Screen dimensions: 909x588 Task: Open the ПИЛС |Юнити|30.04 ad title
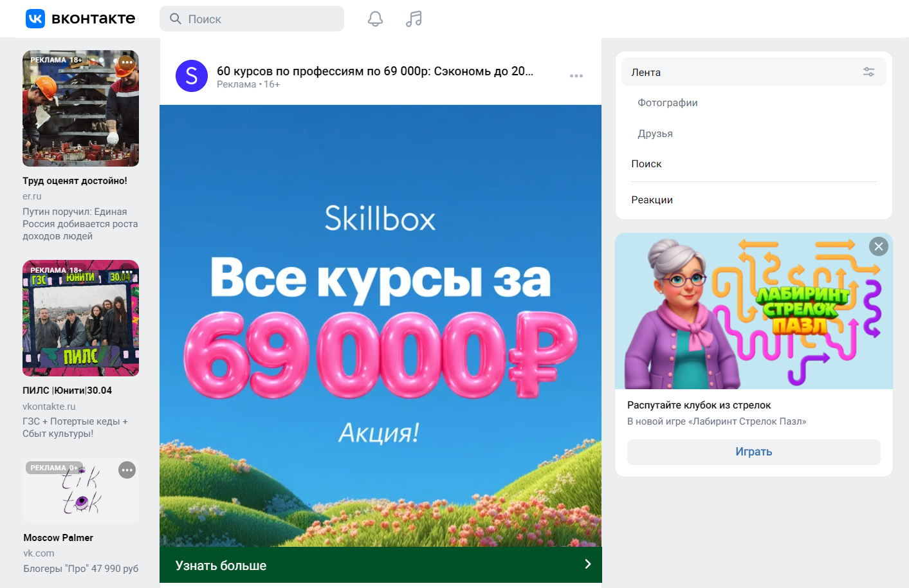pyautogui.click(x=67, y=390)
